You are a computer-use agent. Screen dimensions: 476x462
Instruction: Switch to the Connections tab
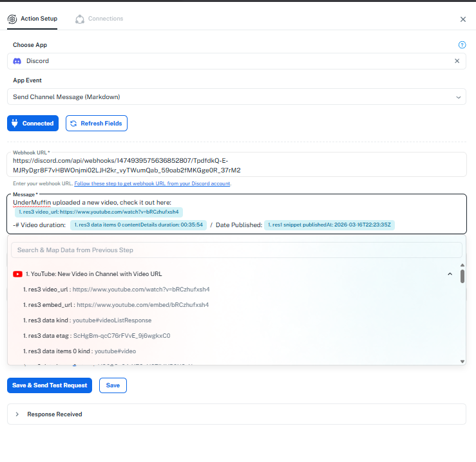click(x=99, y=19)
